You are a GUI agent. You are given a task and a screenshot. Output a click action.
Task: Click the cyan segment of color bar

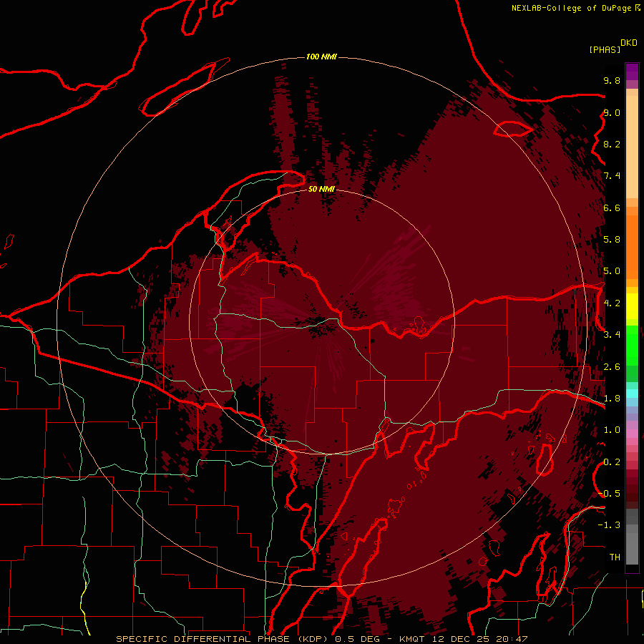point(632,394)
